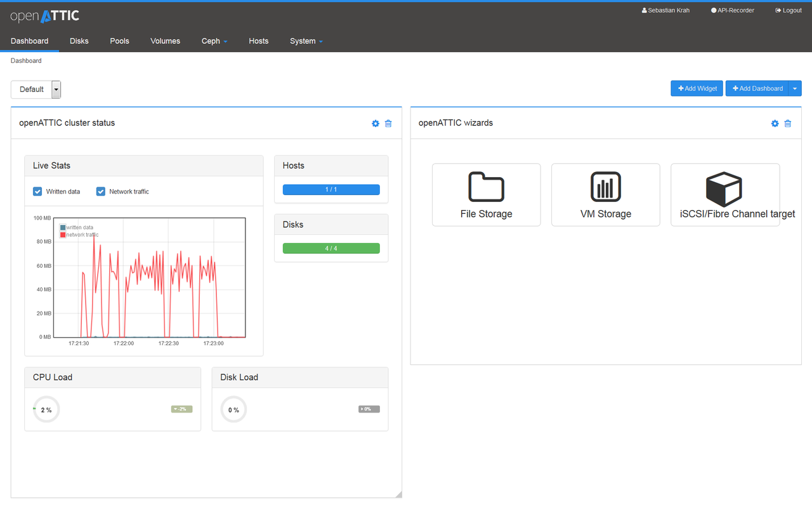812x509 pixels.
Task: Click the File Storage folder icon
Action: pyautogui.click(x=487, y=187)
